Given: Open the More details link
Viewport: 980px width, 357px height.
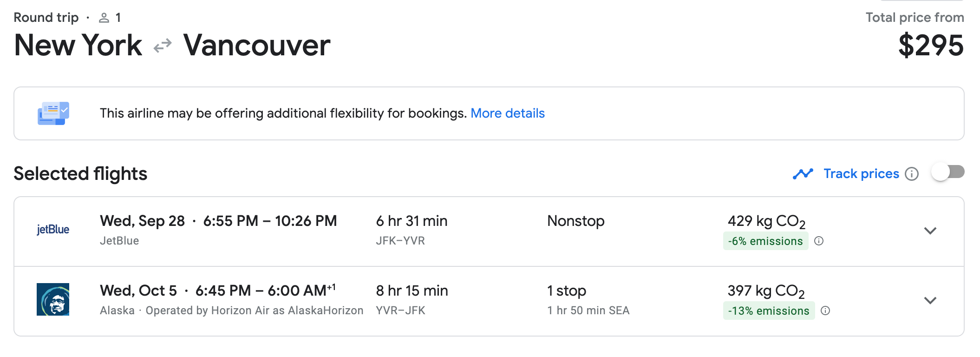Looking at the screenshot, I should 507,113.
